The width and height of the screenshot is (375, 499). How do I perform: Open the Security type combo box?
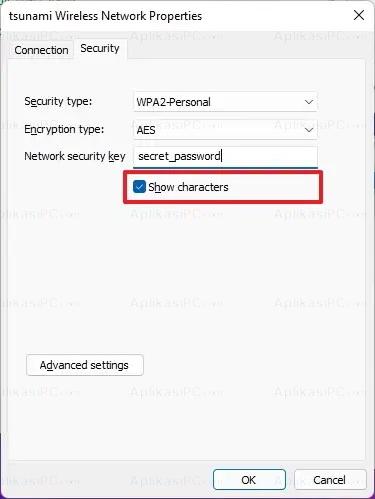[225, 102]
